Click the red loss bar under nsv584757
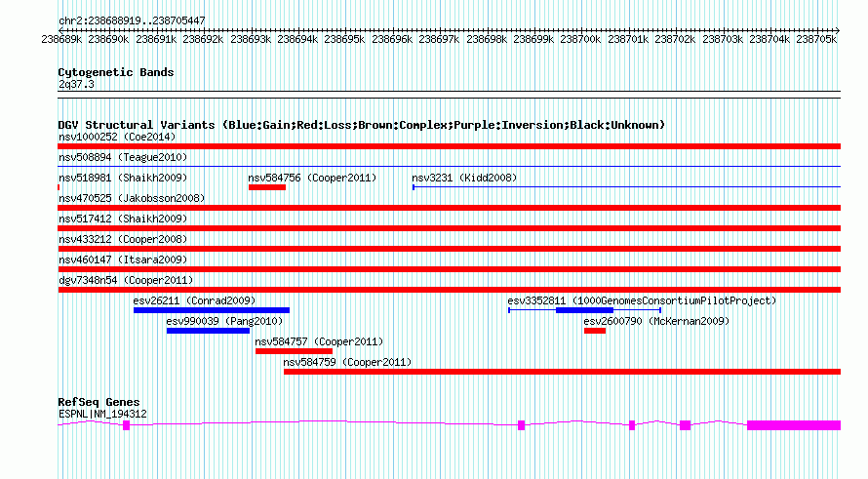The width and height of the screenshot is (868, 479). coord(294,351)
